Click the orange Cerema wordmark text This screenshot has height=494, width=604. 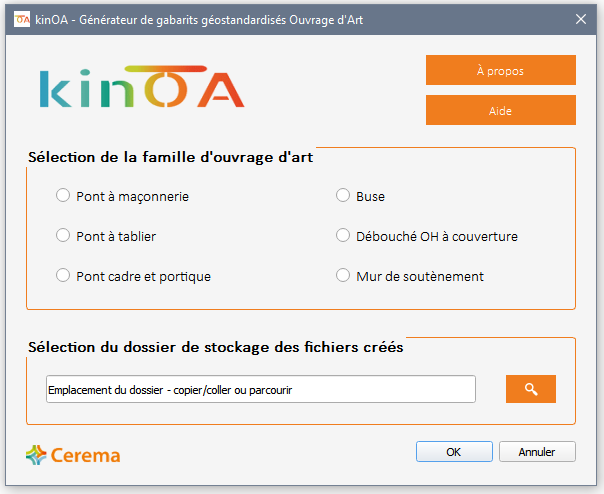(86, 456)
